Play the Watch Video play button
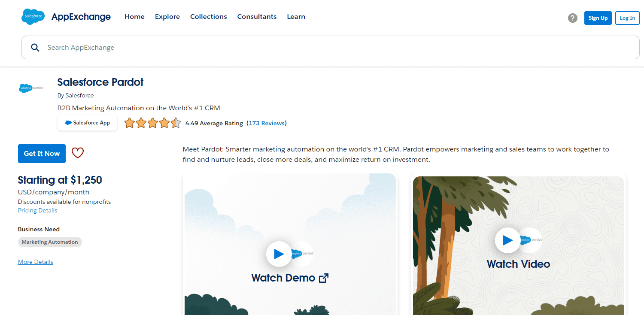Screen dimensions: 644x315 507,240
